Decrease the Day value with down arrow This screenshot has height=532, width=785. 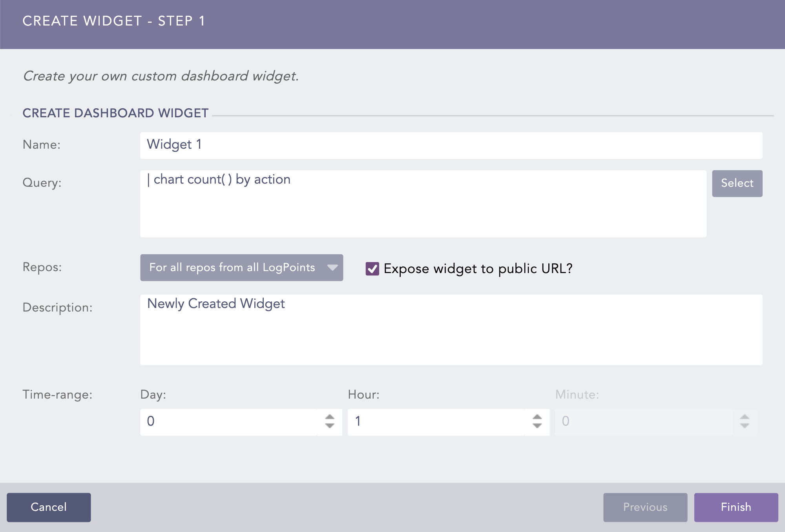coord(330,426)
